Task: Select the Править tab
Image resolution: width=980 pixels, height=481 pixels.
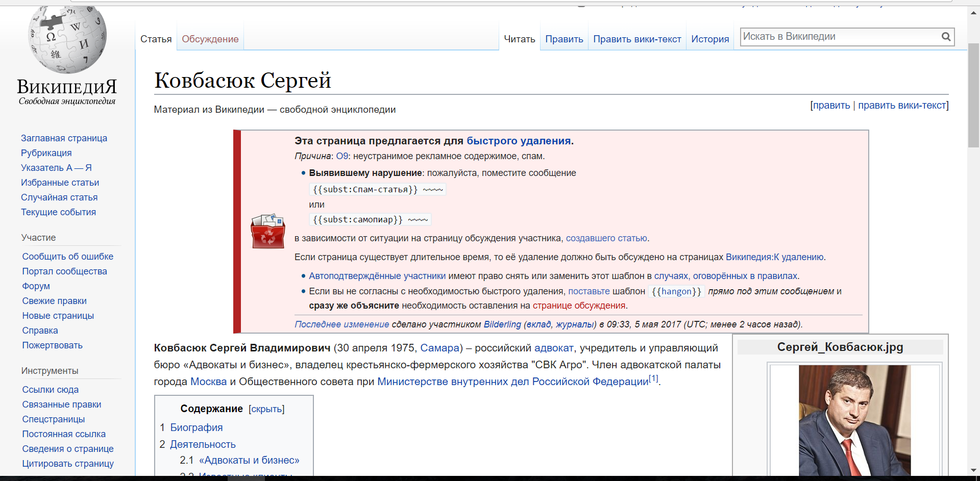Action: [563, 39]
